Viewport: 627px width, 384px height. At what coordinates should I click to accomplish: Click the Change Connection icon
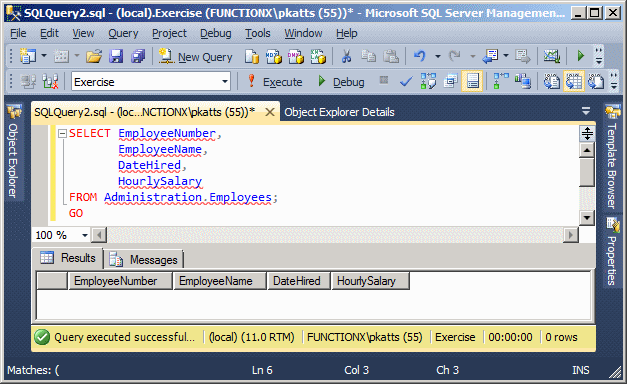(51, 82)
